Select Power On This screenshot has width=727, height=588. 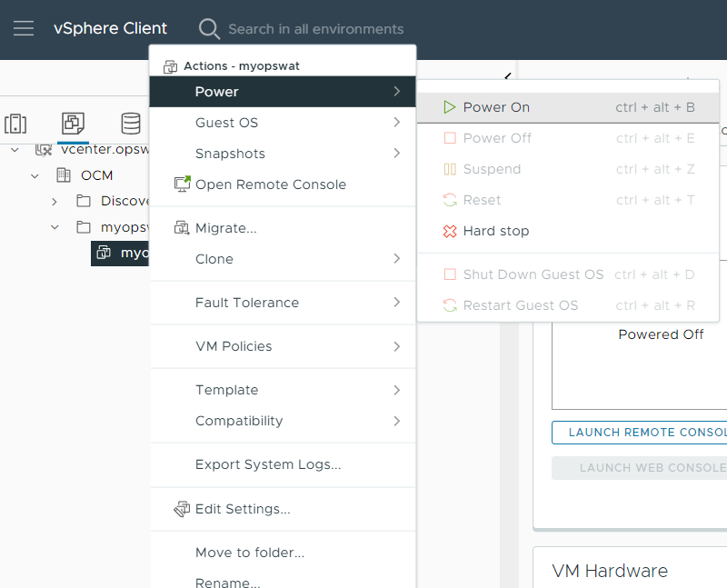(568, 107)
